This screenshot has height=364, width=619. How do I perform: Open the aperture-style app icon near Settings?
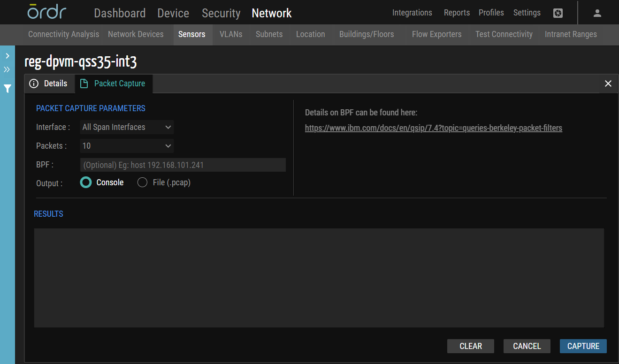tap(558, 13)
